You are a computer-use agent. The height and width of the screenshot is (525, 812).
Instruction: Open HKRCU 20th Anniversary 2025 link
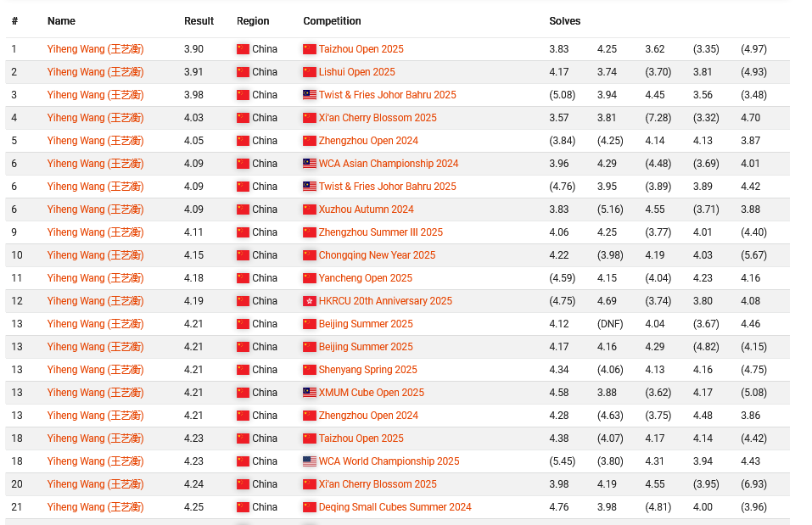point(385,301)
